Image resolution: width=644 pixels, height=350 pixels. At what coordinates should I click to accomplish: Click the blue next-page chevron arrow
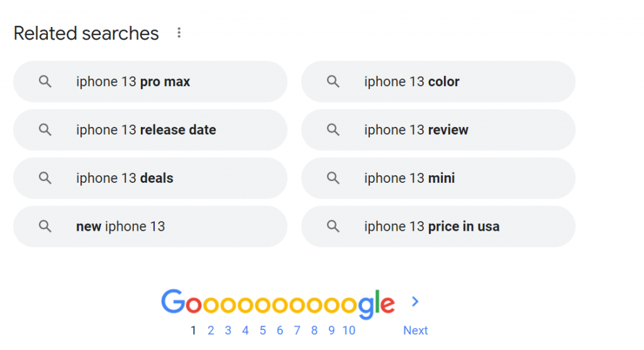[415, 302]
